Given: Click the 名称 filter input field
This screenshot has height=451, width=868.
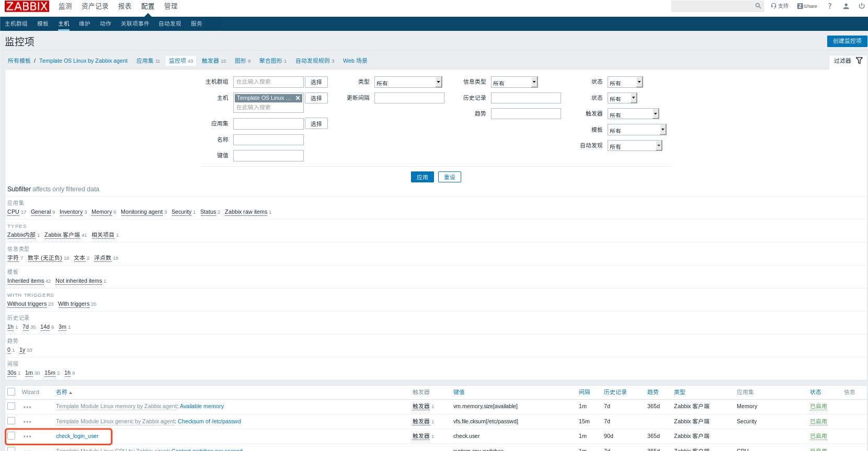Looking at the screenshot, I should (268, 140).
